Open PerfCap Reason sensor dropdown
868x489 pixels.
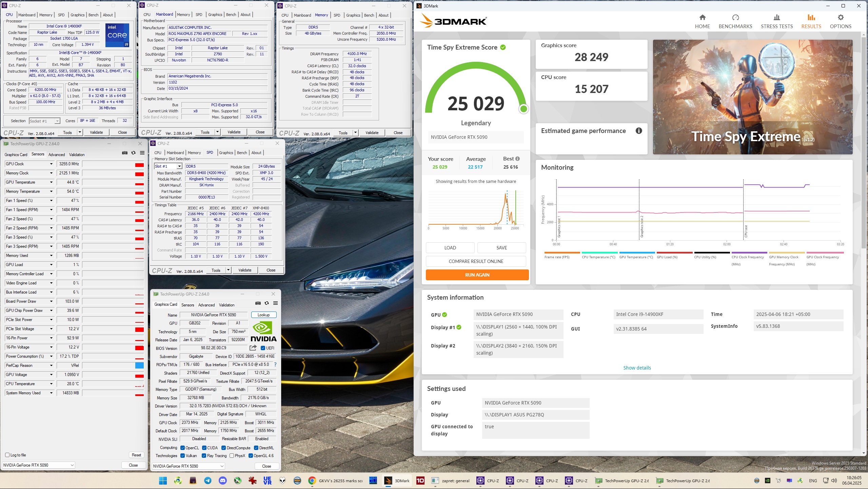coord(51,365)
